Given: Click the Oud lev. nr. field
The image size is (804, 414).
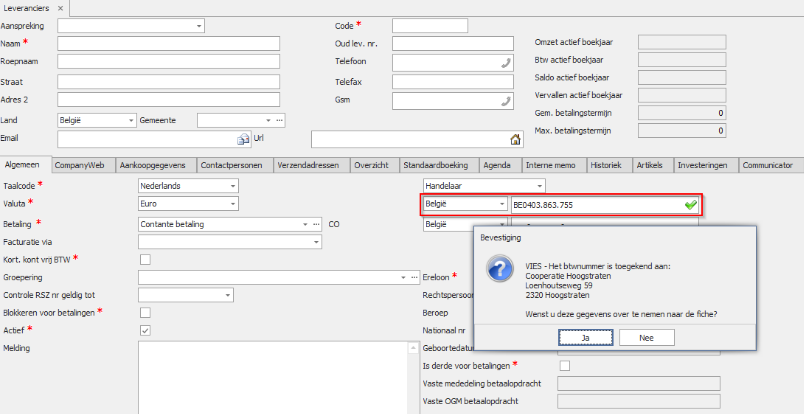Looking at the screenshot, I should pos(453,44).
